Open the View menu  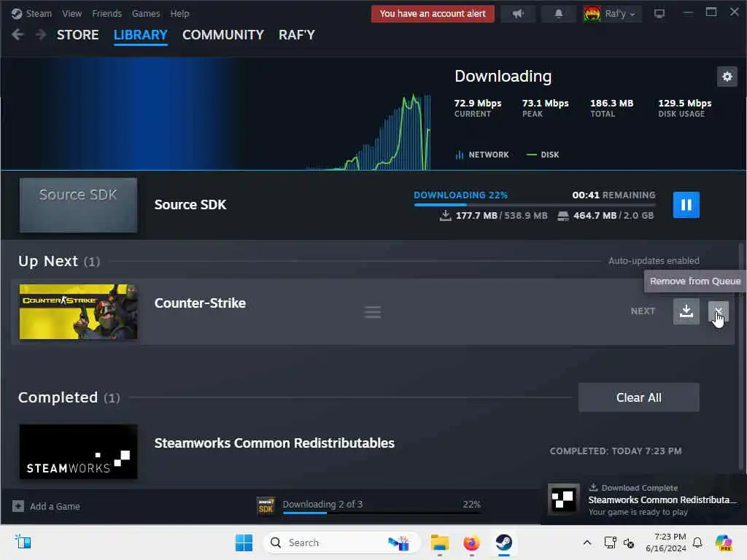(72, 13)
